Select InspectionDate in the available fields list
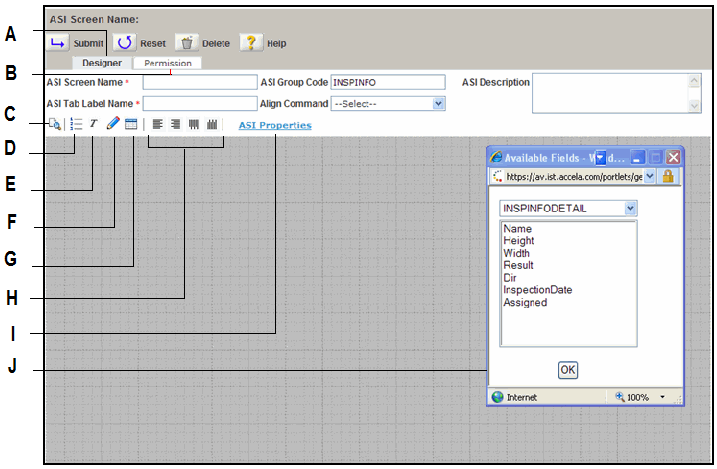The height and width of the screenshot is (469, 717). click(538, 290)
